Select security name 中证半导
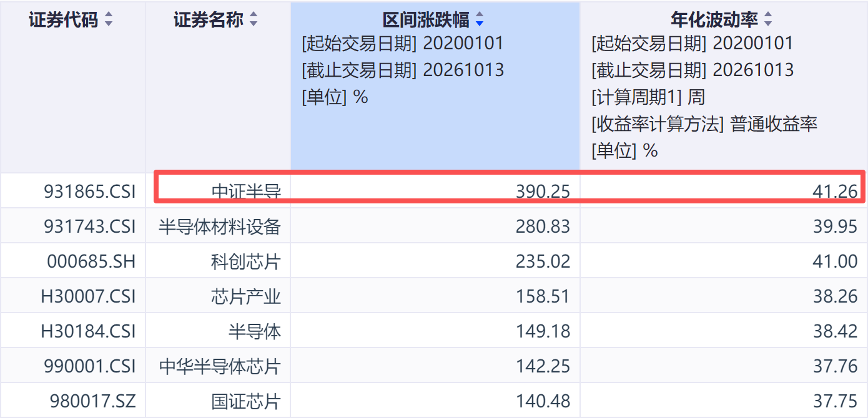Image resolution: width=868 pixels, height=418 pixels. (x=246, y=192)
